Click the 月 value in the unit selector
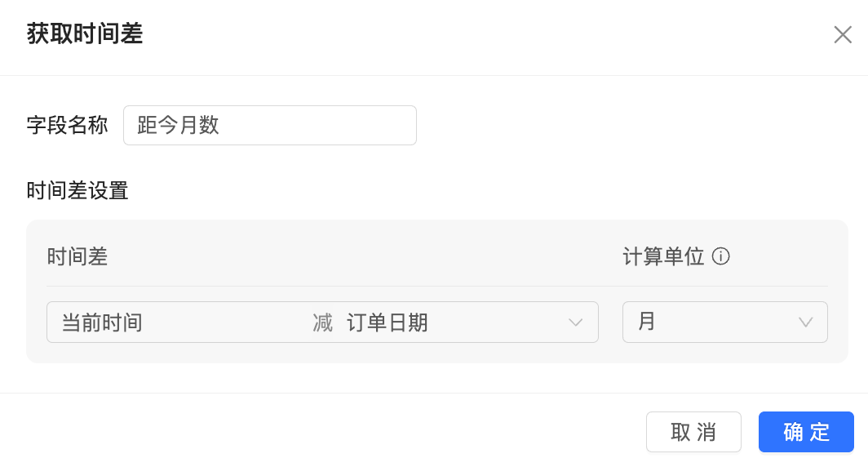 [x=647, y=322]
